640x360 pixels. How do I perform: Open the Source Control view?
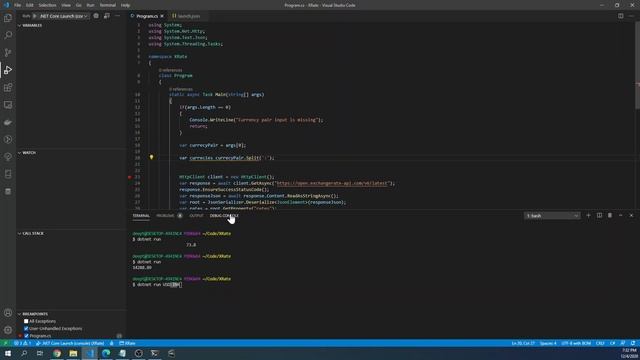8,53
